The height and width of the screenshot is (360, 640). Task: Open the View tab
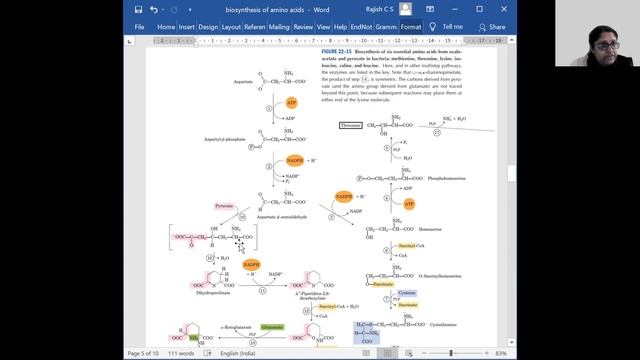coord(323,27)
